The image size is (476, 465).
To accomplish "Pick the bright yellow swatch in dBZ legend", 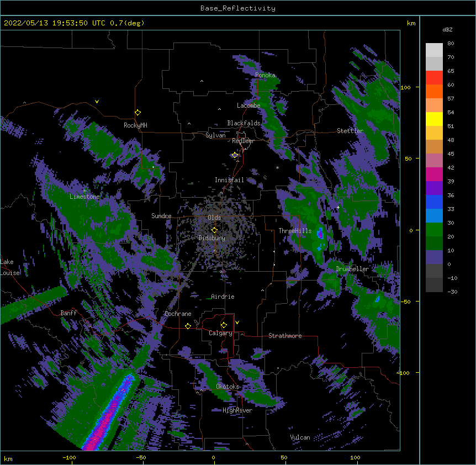I will (434, 119).
